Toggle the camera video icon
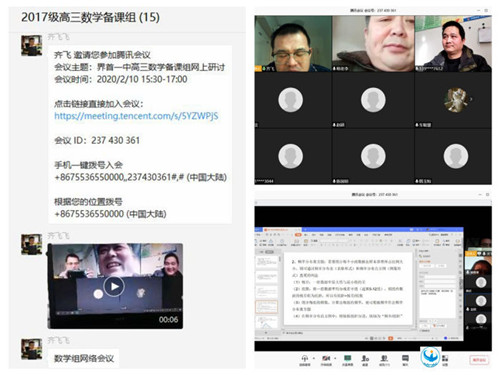Screen dimensions: 500x375 point(326,359)
